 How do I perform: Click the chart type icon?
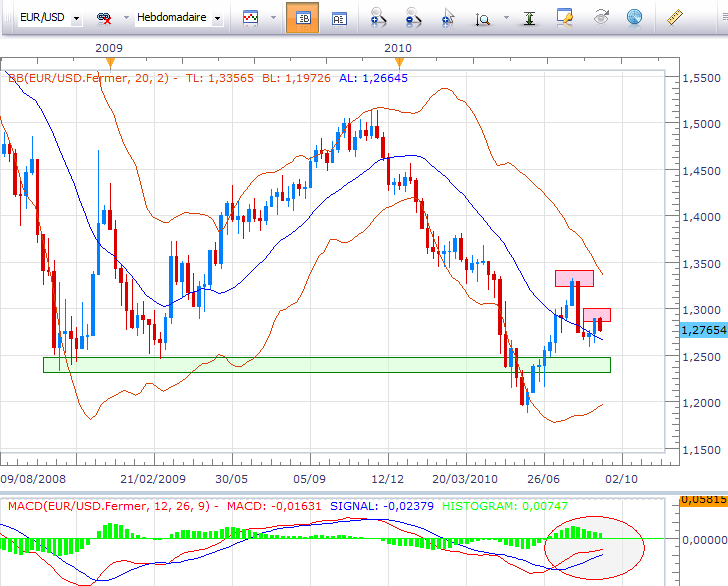250,18
